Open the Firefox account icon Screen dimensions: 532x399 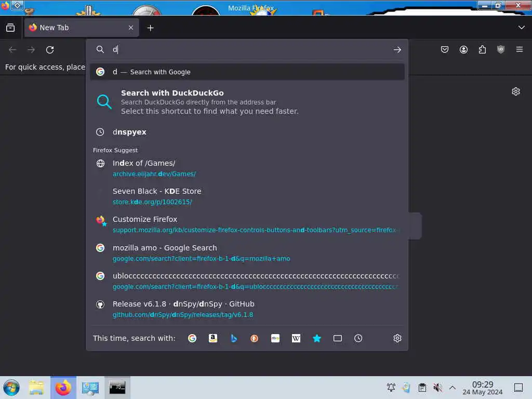click(x=463, y=49)
